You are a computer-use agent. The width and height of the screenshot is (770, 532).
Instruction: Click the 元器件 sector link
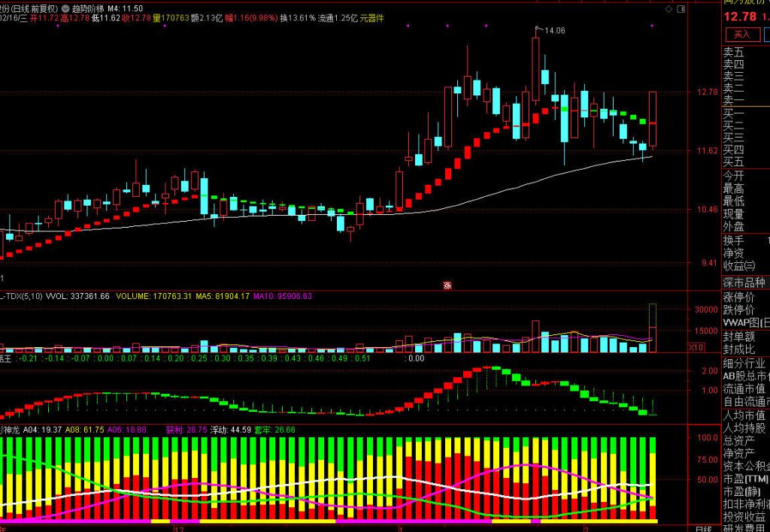click(371, 17)
